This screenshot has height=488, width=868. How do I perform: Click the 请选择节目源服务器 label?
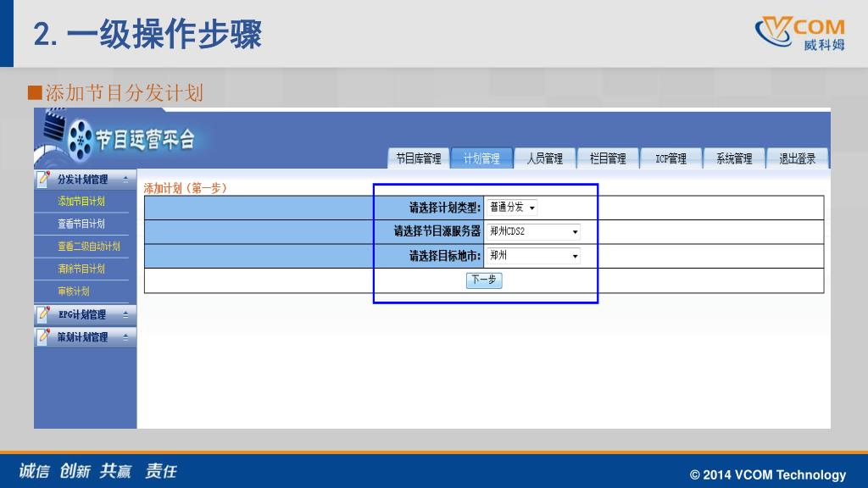pyautogui.click(x=437, y=231)
